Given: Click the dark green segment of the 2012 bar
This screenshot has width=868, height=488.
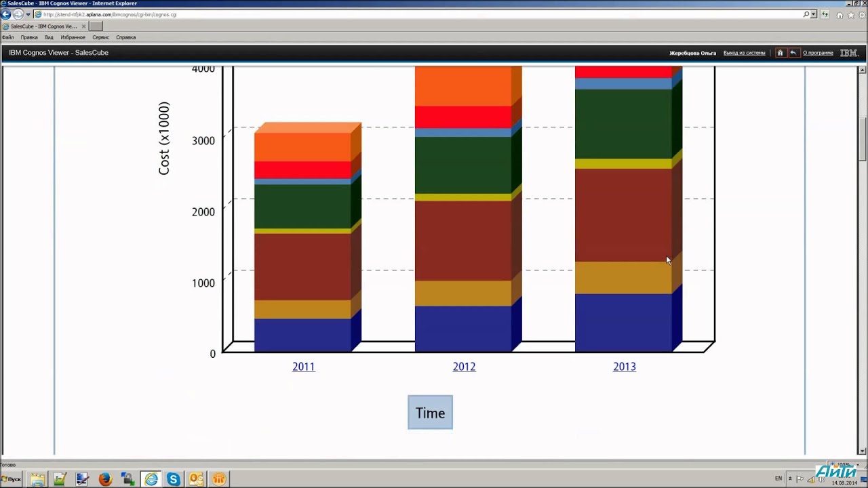Looking at the screenshot, I should [463, 165].
